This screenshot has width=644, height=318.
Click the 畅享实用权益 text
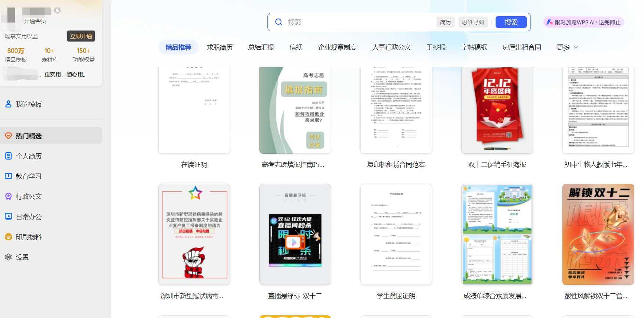(x=21, y=36)
